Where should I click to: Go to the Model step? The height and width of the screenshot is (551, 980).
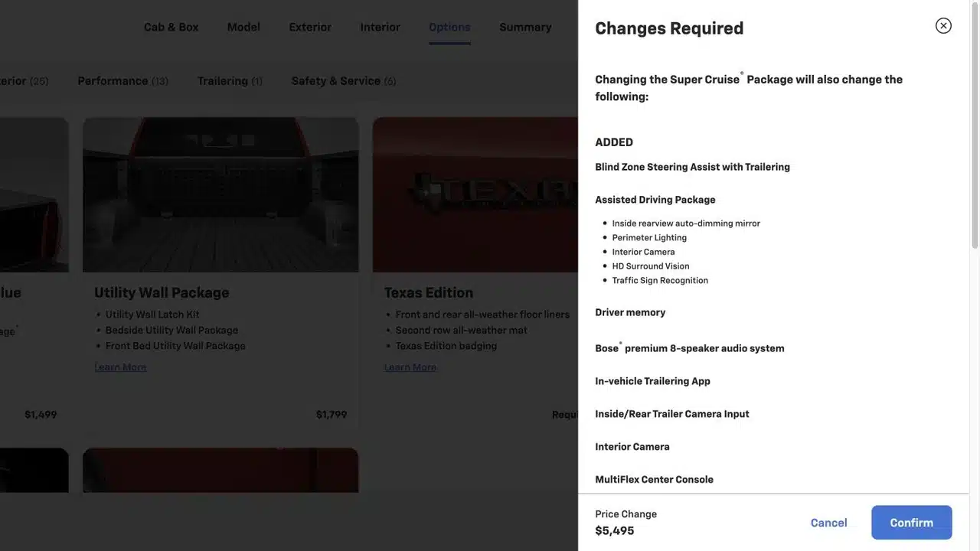coord(243,27)
